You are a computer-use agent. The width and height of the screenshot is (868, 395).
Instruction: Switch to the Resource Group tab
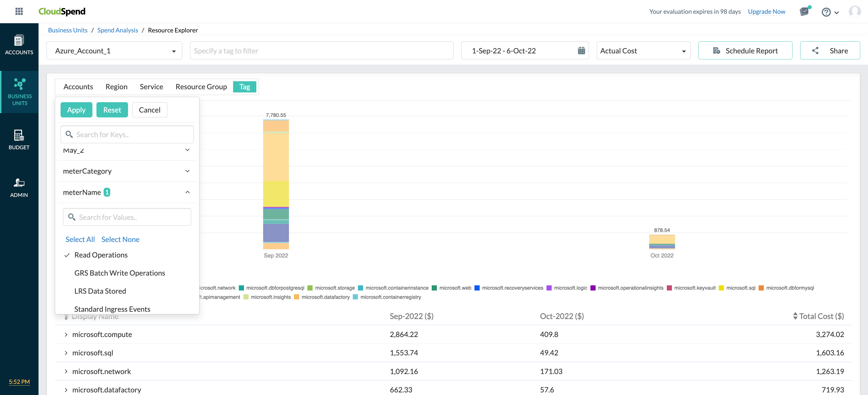[x=201, y=87]
